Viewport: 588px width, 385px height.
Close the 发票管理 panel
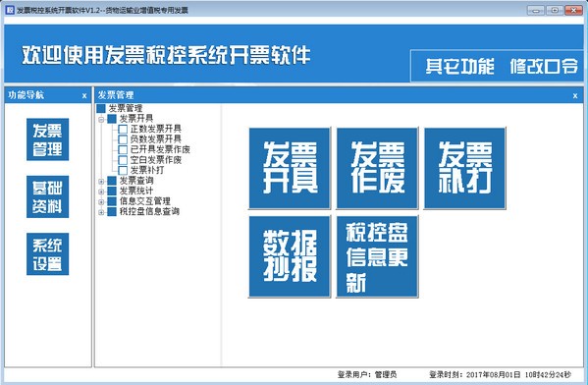pyautogui.click(x=575, y=96)
